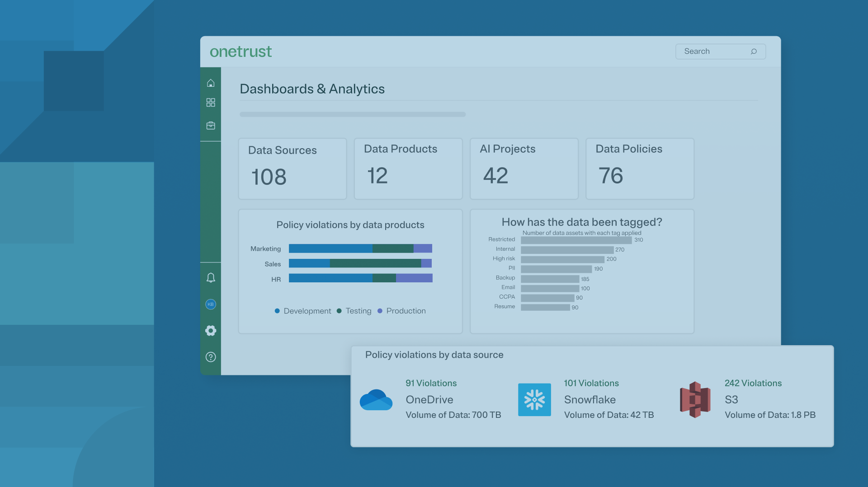Click the 'HR' row label
868x487 pixels.
tap(276, 280)
